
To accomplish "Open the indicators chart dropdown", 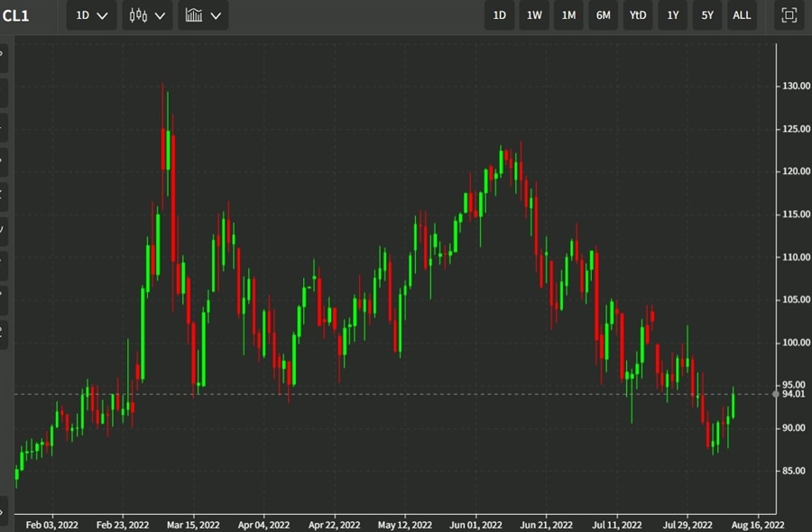I will click(204, 15).
